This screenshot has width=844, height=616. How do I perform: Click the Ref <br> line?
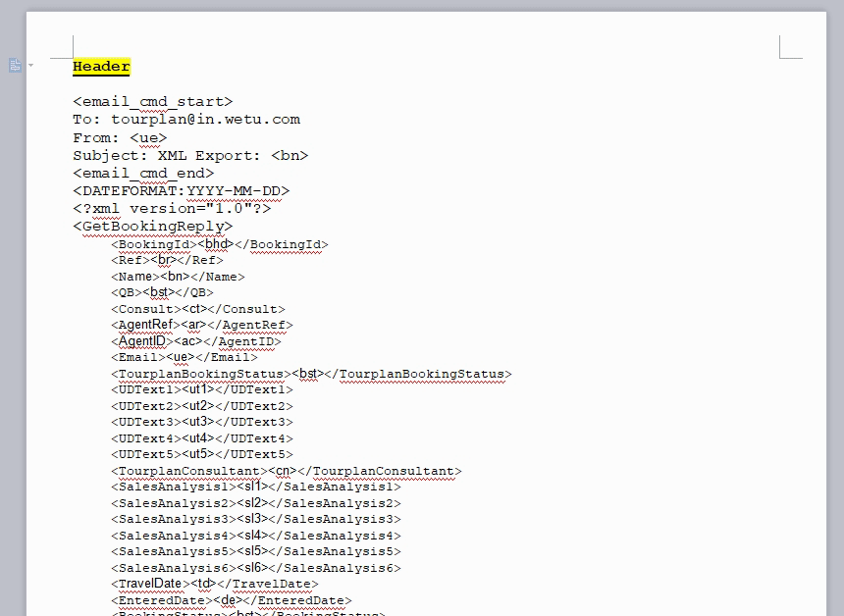(167, 260)
